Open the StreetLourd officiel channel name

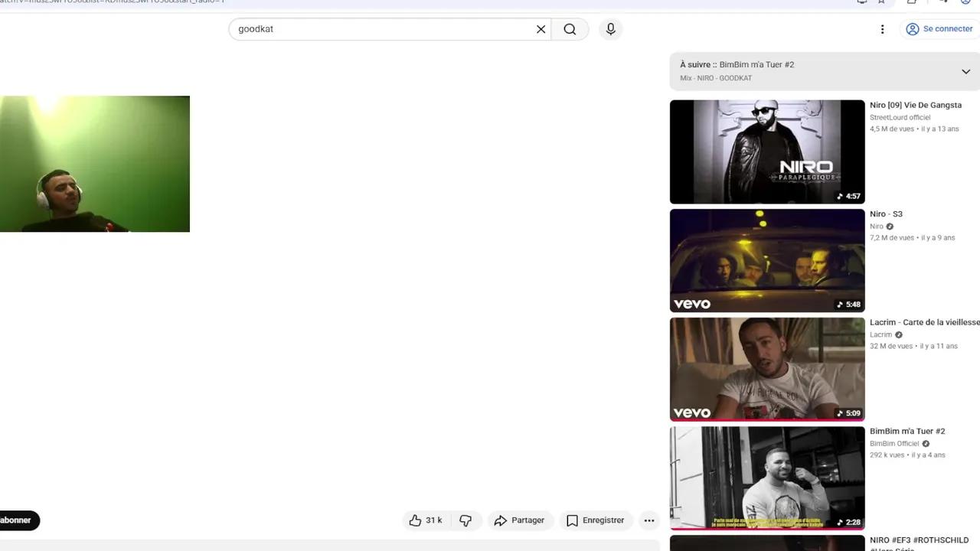[900, 118]
